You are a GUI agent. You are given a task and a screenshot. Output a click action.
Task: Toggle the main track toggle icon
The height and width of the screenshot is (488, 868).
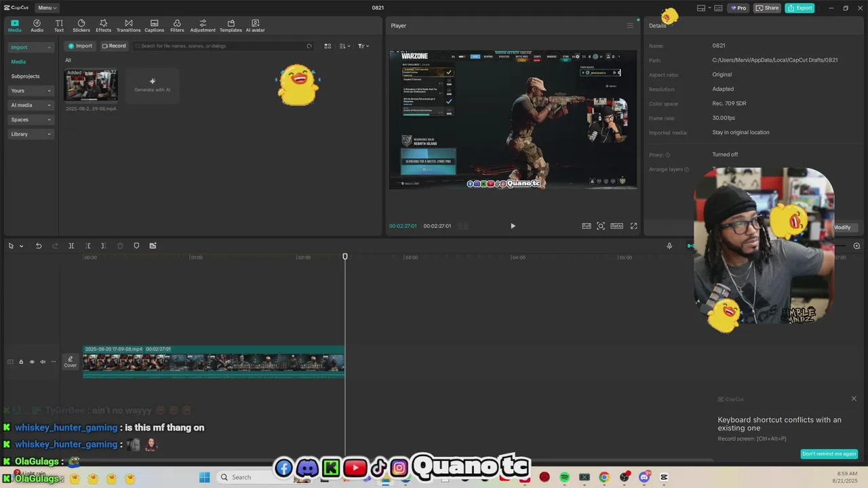[x=10, y=362]
